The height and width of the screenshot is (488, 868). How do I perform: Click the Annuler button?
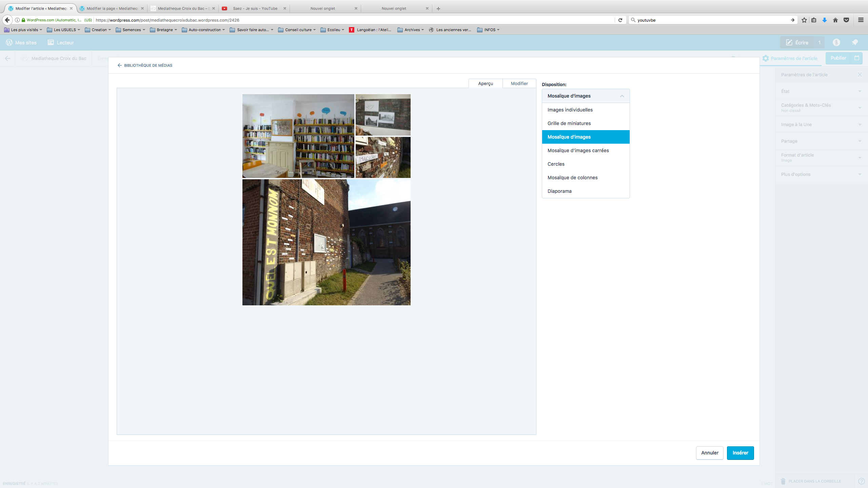(x=710, y=453)
